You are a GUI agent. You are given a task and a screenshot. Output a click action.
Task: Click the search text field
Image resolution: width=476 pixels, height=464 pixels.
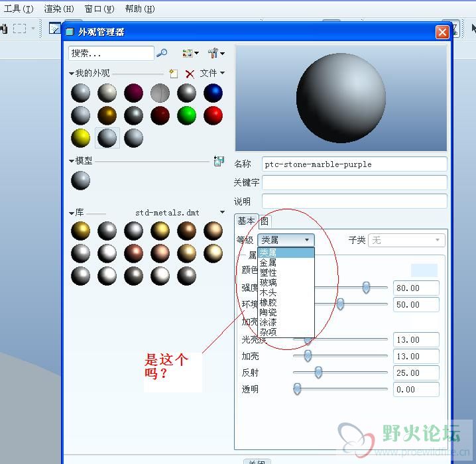[x=111, y=54]
